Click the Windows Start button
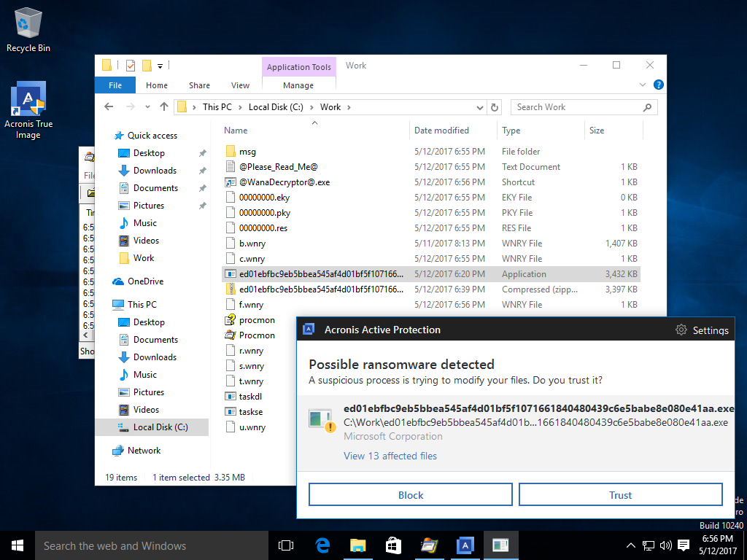The height and width of the screenshot is (560, 747). pos(18,545)
